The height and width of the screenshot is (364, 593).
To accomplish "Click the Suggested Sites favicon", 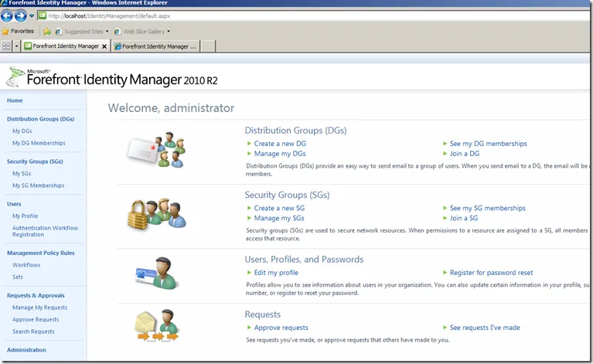I will 59,32.
